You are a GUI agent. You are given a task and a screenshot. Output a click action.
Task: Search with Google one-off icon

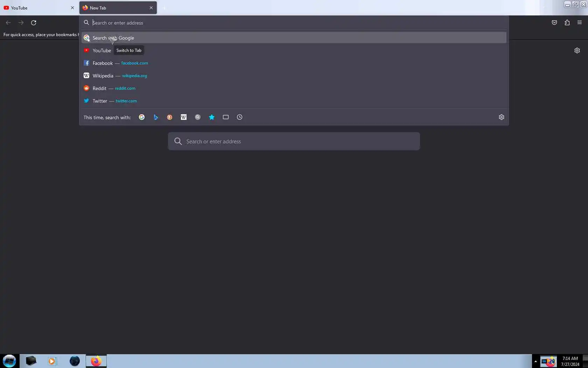(142, 117)
